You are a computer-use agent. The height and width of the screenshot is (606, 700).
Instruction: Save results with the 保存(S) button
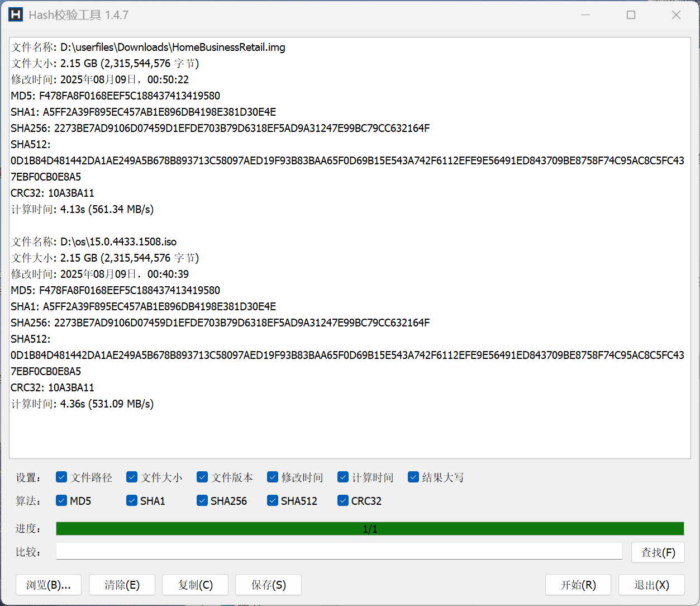click(268, 585)
